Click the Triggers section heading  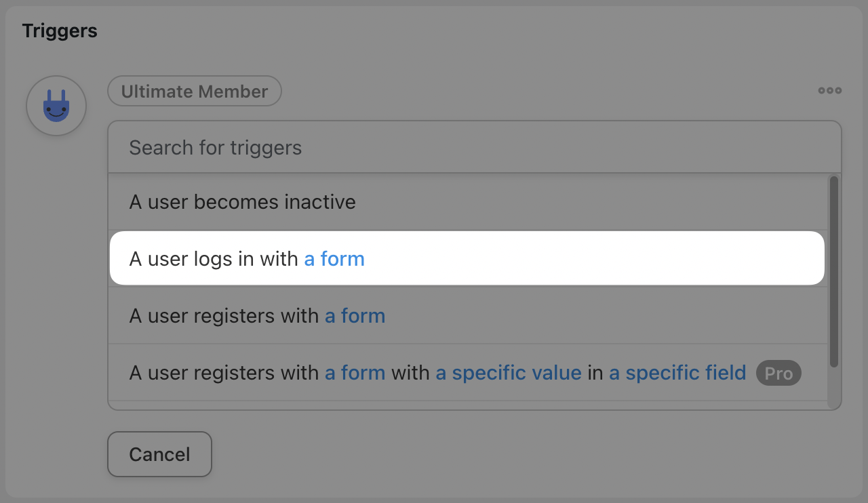(x=60, y=31)
